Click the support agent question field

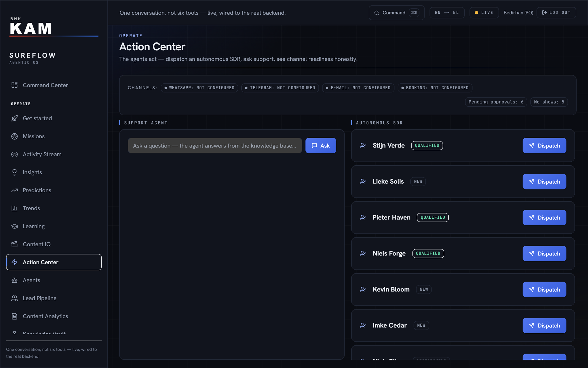pos(215,146)
